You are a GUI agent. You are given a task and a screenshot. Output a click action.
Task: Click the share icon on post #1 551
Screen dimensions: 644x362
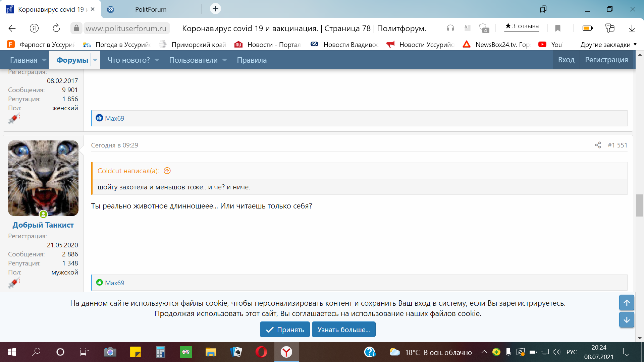[598, 145]
